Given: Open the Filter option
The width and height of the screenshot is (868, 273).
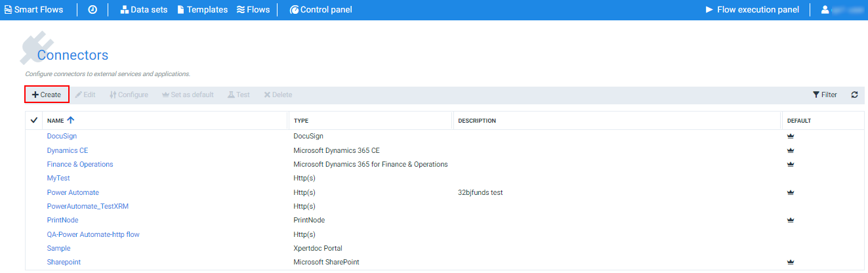Looking at the screenshot, I should [825, 94].
